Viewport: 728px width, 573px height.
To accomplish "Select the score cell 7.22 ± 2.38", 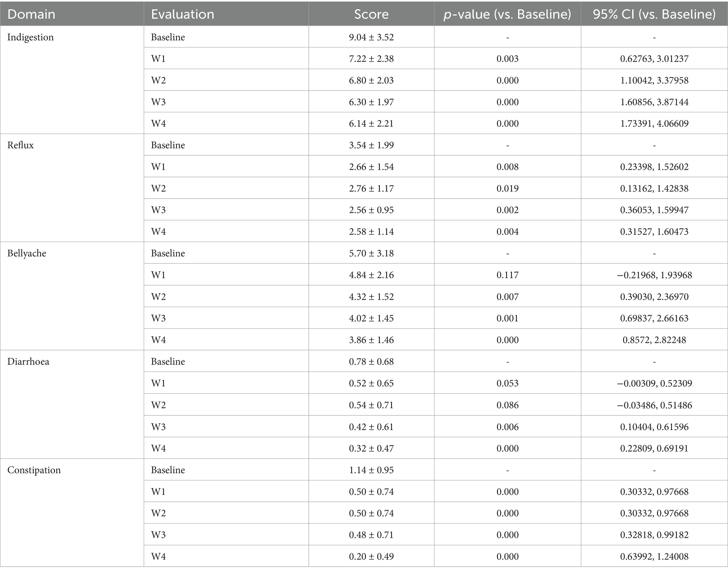I will [371, 59].
